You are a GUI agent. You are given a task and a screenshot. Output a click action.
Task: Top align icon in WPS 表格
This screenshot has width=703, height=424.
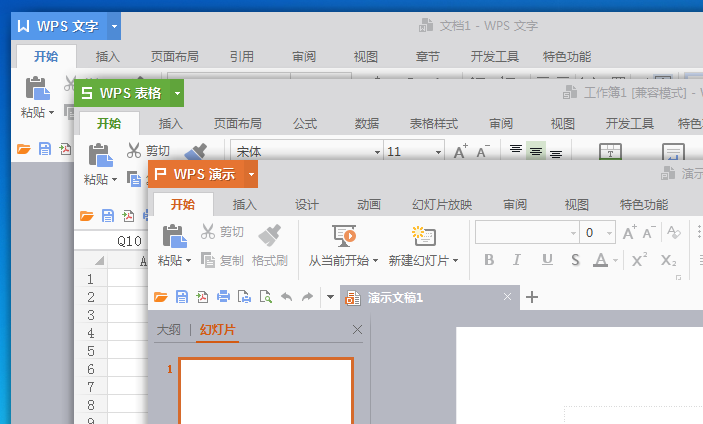pyautogui.click(x=516, y=149)
